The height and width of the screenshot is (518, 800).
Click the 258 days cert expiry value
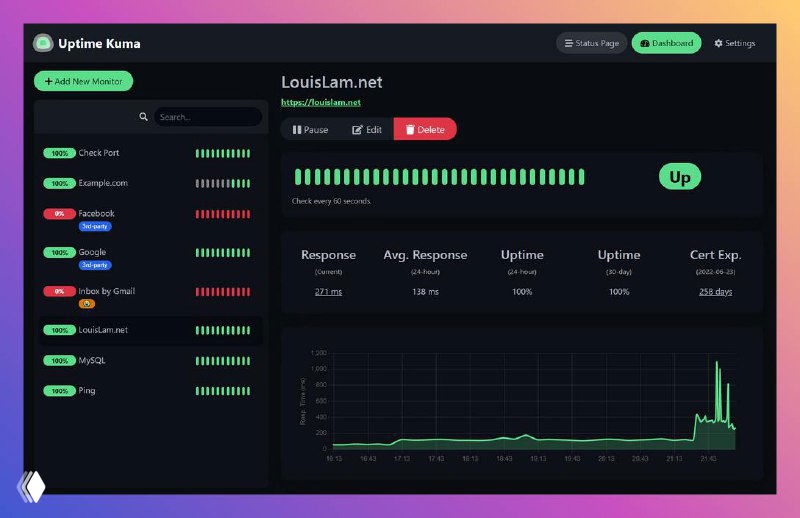715,291
